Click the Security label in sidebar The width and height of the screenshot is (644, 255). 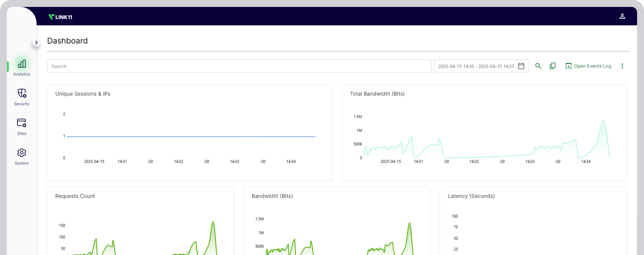click(x=22, y=104)
